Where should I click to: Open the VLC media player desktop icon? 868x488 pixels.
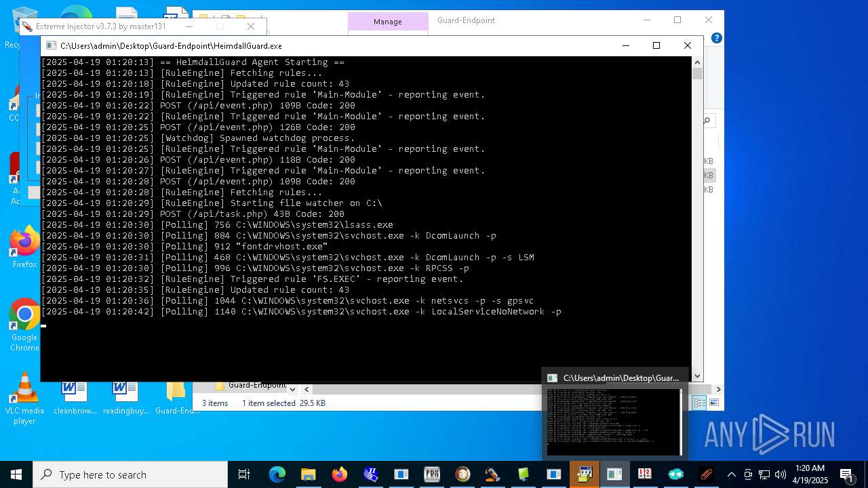[24, 399]
